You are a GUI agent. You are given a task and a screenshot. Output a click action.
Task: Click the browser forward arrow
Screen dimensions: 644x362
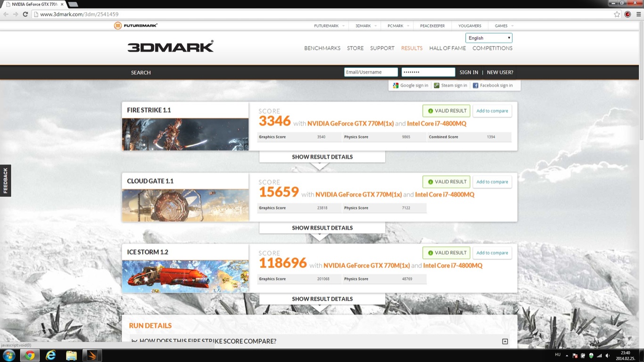[16, 14]
